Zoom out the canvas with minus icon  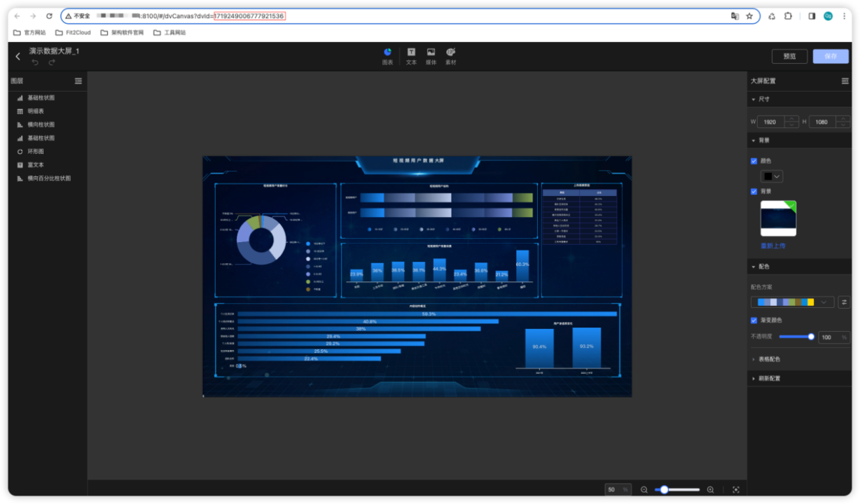click(x=644, y=490)
